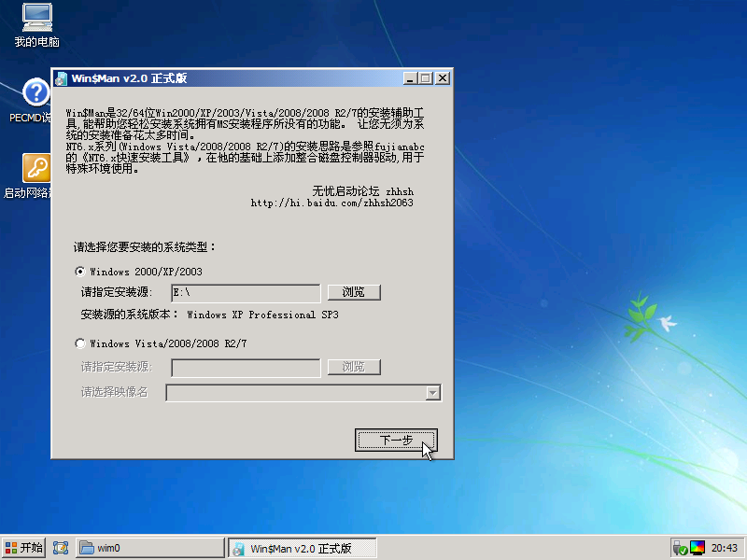Open the 我的电脑 desktop icon

click(36, 19)
